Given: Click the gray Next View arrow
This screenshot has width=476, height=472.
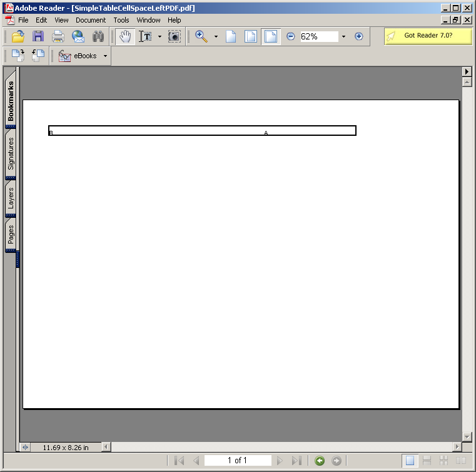Looking at the screenshot, I should click(337, 461).
